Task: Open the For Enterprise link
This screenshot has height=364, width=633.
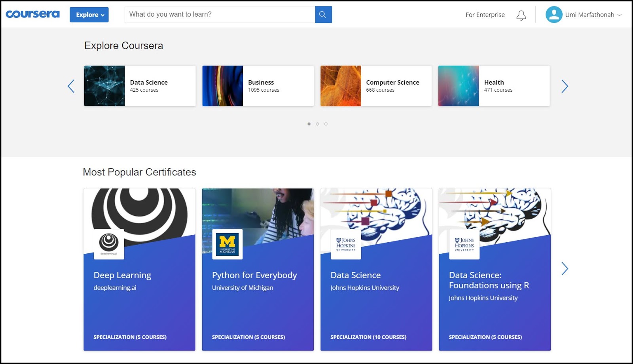Action: [485, 15]
